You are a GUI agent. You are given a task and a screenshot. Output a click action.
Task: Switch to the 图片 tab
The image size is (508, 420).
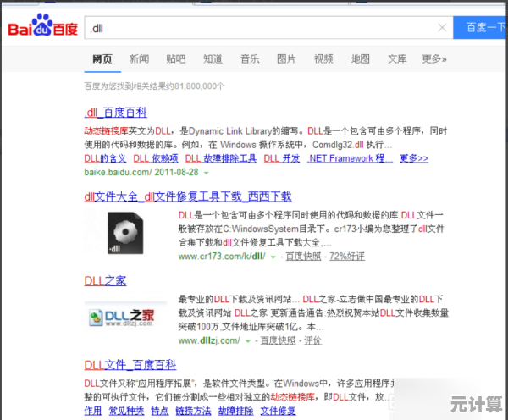click(286, 59)
